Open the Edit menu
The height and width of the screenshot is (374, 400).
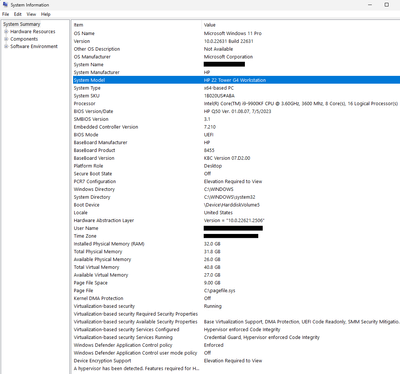coord(18,14)
